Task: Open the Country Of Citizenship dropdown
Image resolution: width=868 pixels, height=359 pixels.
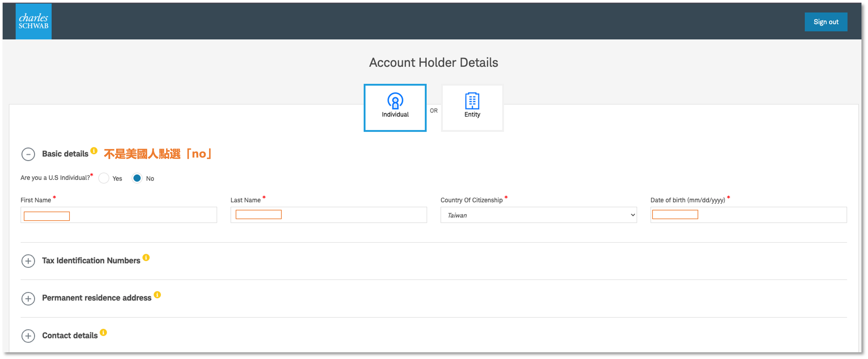Action: point(538,215)
